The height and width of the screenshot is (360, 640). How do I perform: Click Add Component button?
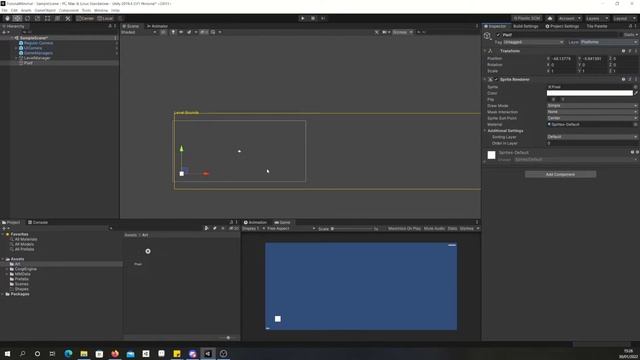560,174
